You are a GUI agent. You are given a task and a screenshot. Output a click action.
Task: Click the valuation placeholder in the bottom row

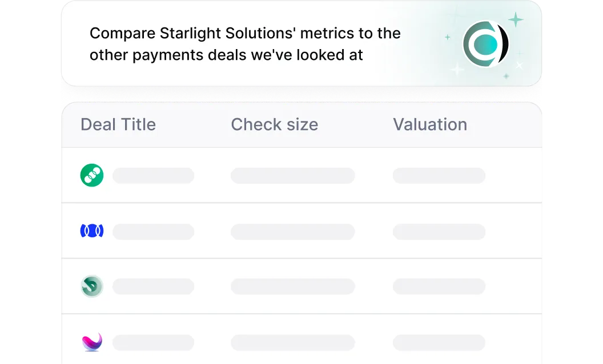pyautogui.click(x=439, y=342)
